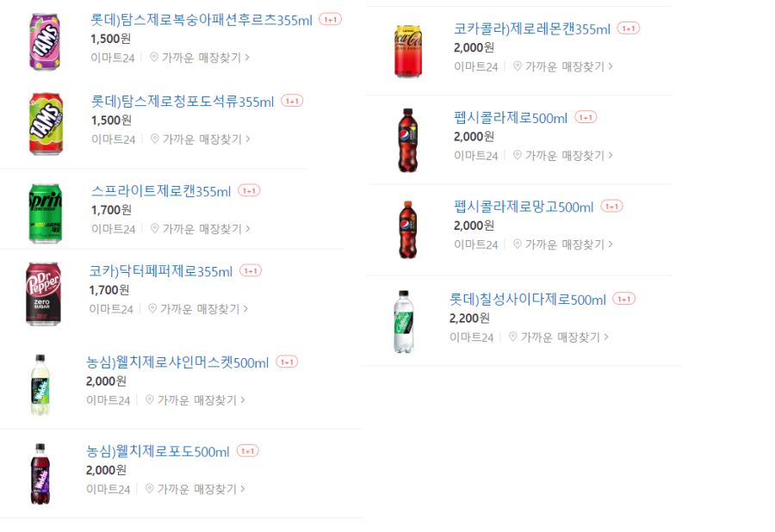
Task: Click the 1+1 badge beside 펩시콜라제로500ml
Action: tap(586, 117)
